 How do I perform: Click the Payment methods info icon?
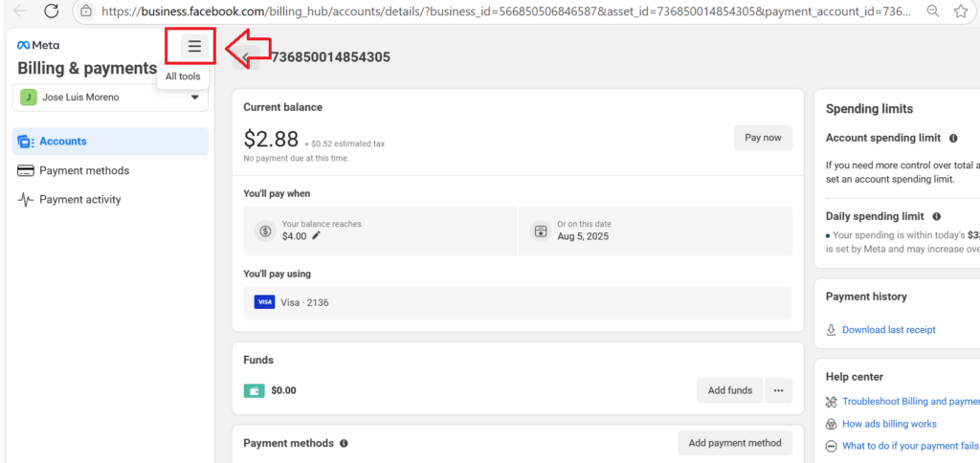click(x=344, y=444)
